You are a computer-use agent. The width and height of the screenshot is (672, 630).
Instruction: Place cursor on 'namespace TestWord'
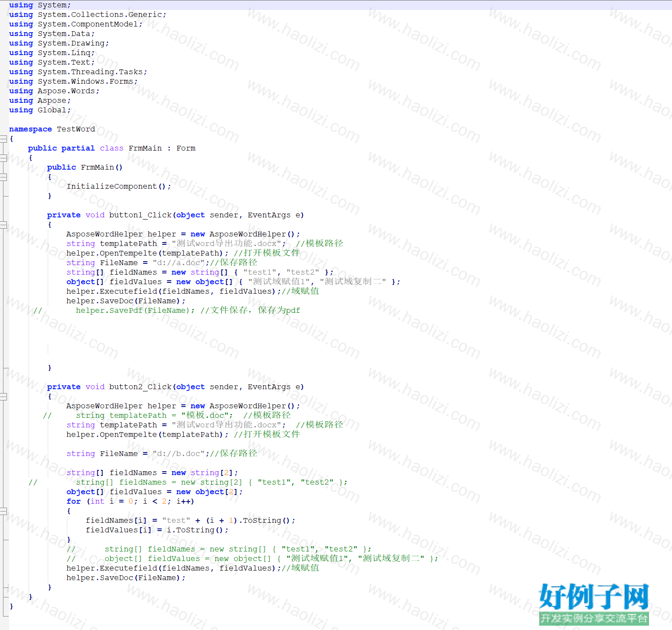tap(52, 129)
